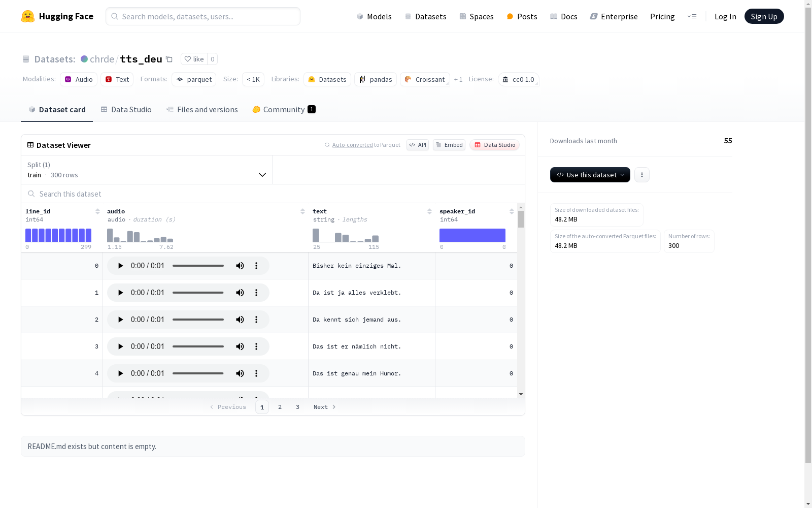
Task: Click the Embed button
Action: (x=449, y=145)
